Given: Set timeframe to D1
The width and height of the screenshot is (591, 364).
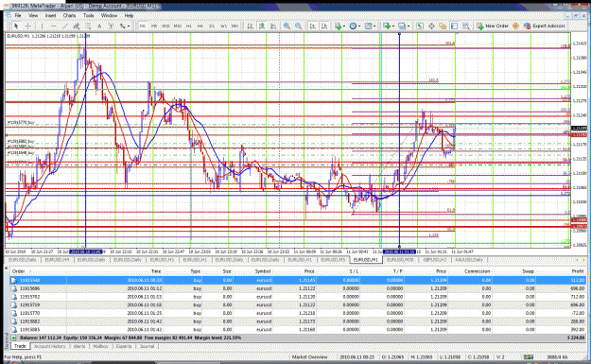Looking at the screenshot, I should (x=212, y=26).
